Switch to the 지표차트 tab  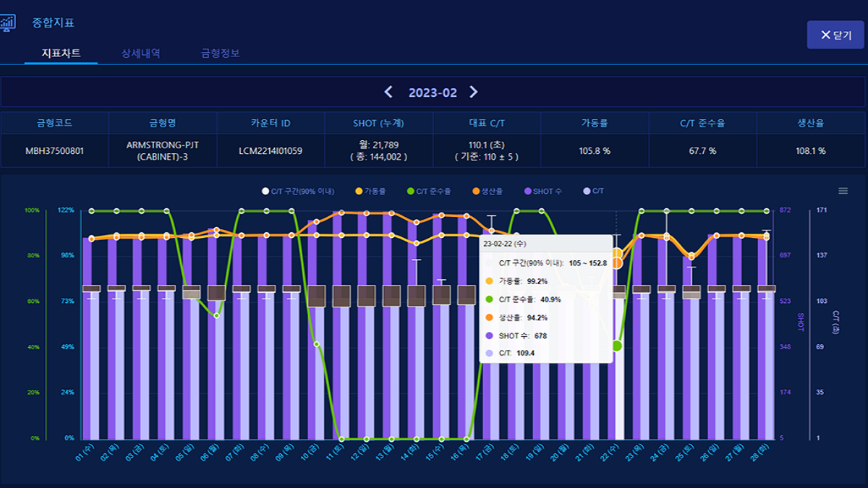[61, 53]
